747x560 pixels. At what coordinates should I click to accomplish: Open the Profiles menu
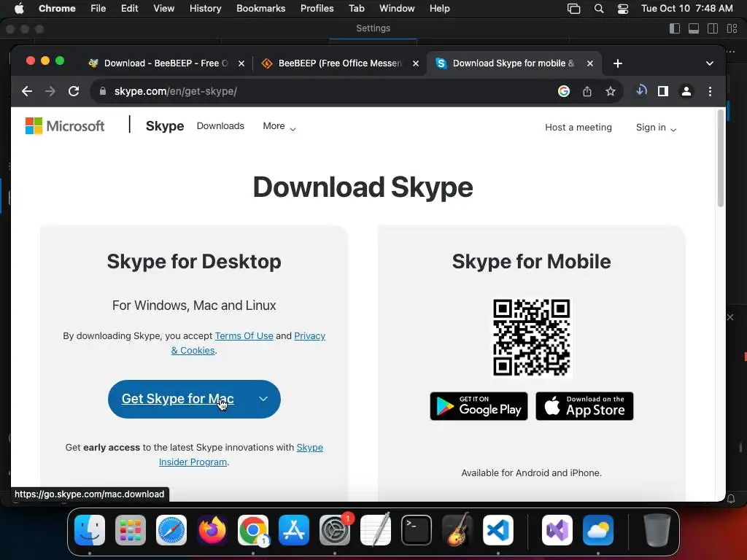point(317,8)
